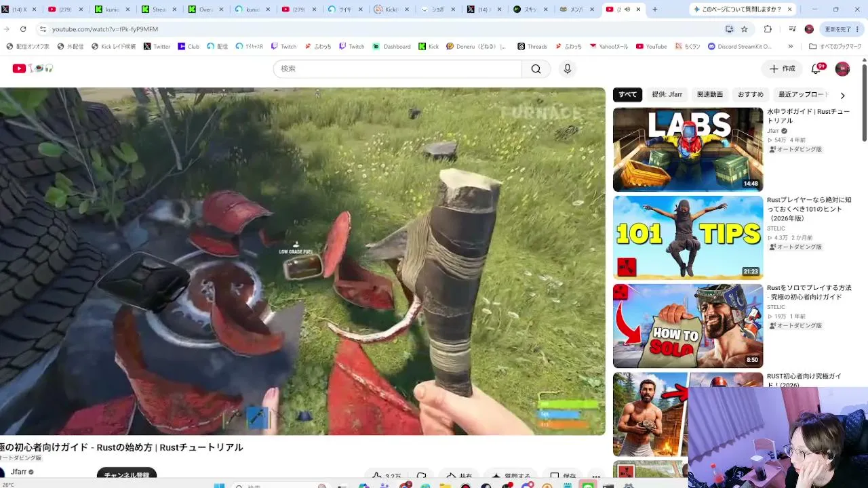Image resolution: width=868 pixels, height=488 pixels.
Task: Click the 保存 save button
Action: point(563,476)
